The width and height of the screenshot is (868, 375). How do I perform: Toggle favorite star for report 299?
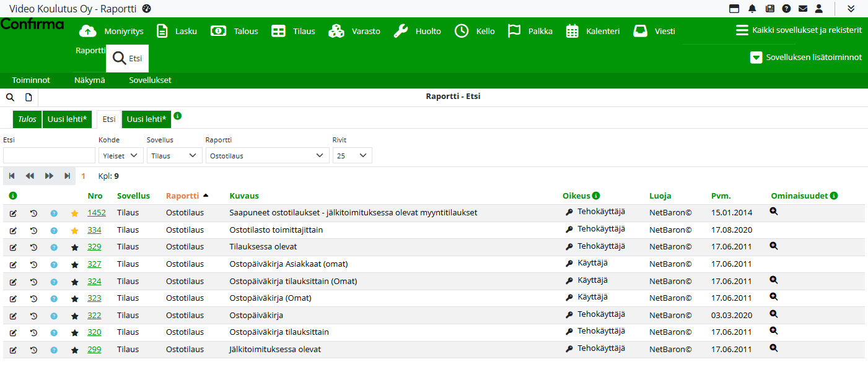coord(75,350)
